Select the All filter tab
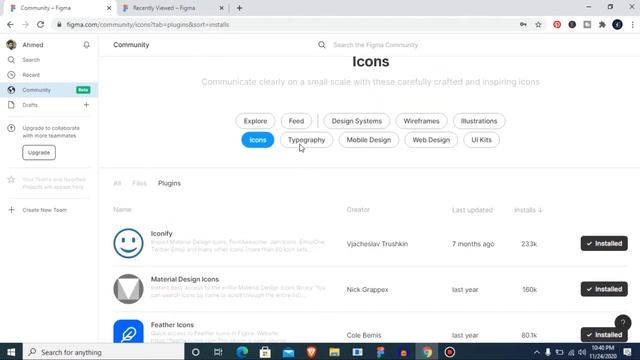The height and width of the screenshot is (360, 640). [x=118, y=183]
